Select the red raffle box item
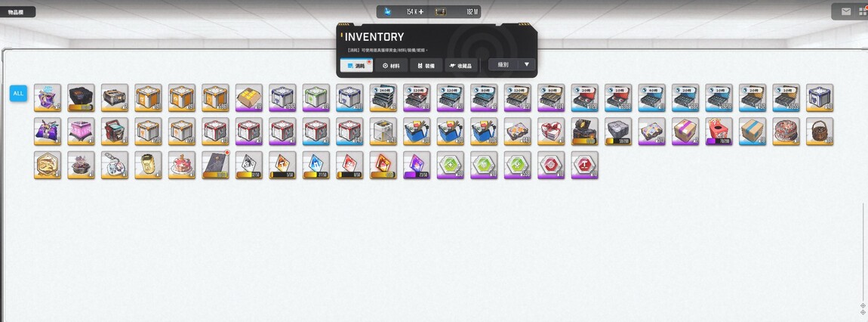This screenshot has width=868, height=322. pyautogui.click(x=719, y=132)
